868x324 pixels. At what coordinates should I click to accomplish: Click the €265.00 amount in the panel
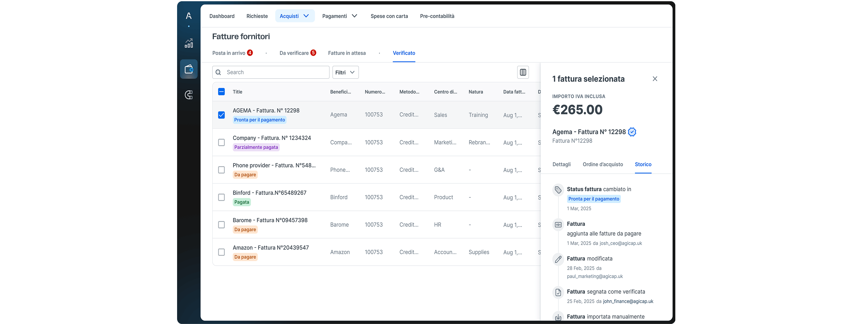coord(577,110)
